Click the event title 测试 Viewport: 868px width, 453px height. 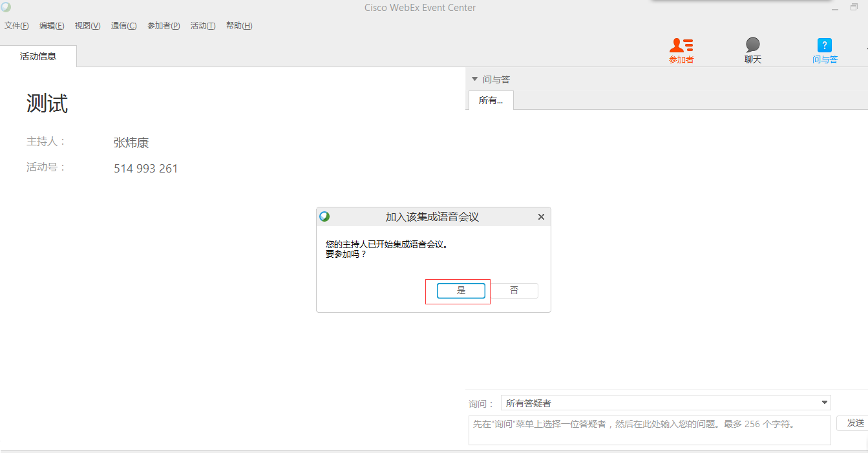point(47,103)
